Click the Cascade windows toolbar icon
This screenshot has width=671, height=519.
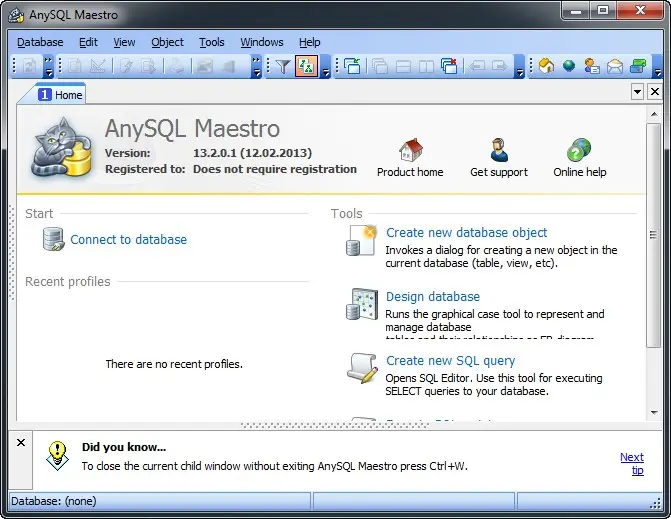[380, 66]
